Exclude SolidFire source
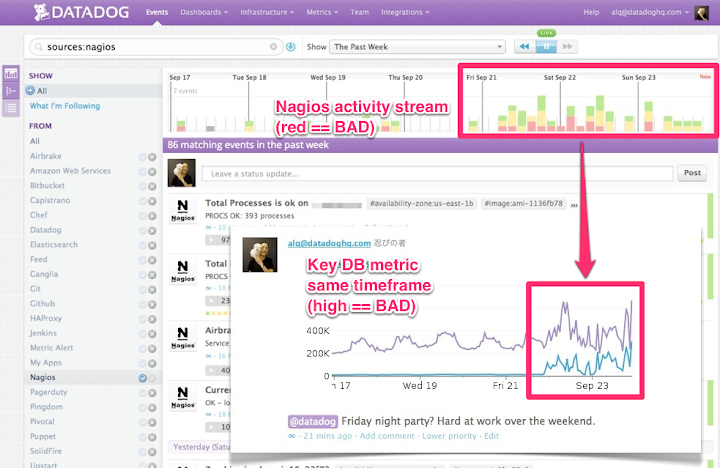Screen dimensions: 720x468 pos(152,452)
